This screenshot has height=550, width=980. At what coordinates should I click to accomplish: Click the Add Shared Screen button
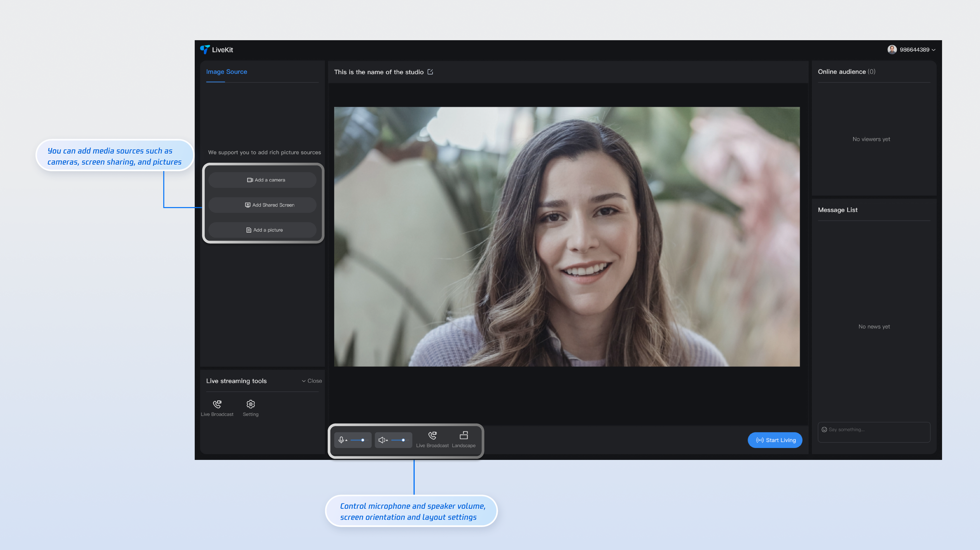[262, 205]
